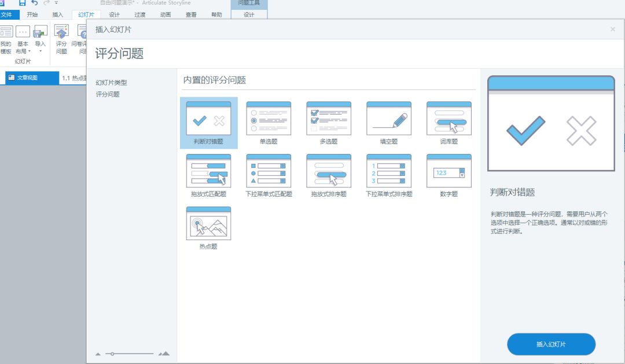The image size is (625, 364).
Task: Select the 词库题 question type
Action: [x=449, y=123]
